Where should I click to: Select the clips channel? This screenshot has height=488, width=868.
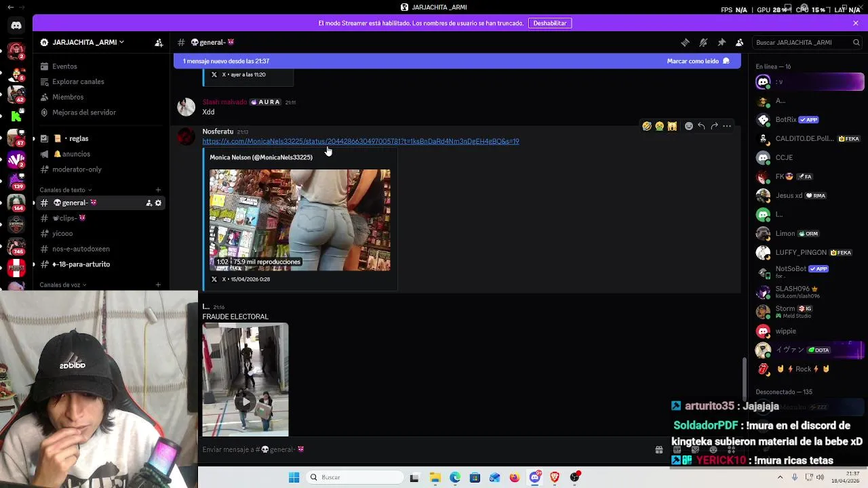click(x=102, y=218)
